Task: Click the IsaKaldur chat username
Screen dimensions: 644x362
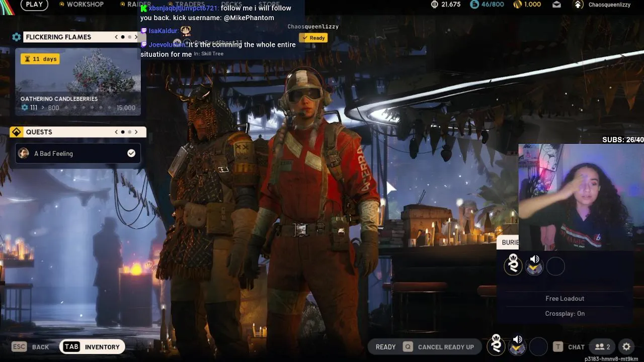Action: 163,31
